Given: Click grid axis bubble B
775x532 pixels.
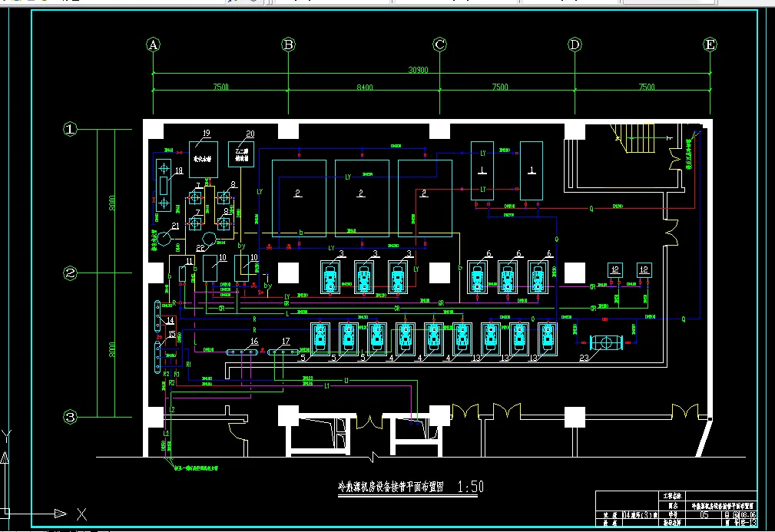Looking at the screenshot, I should (288, 45).
